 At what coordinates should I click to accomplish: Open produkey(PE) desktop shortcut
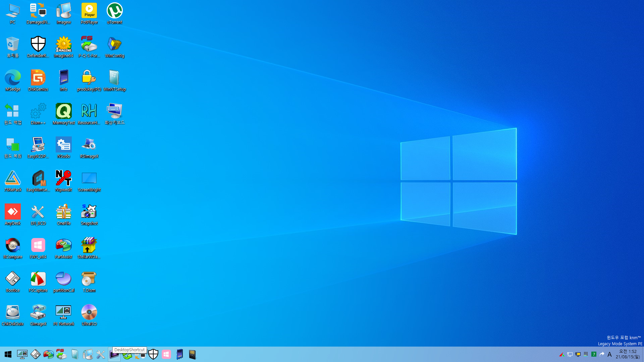coord(89,81)
